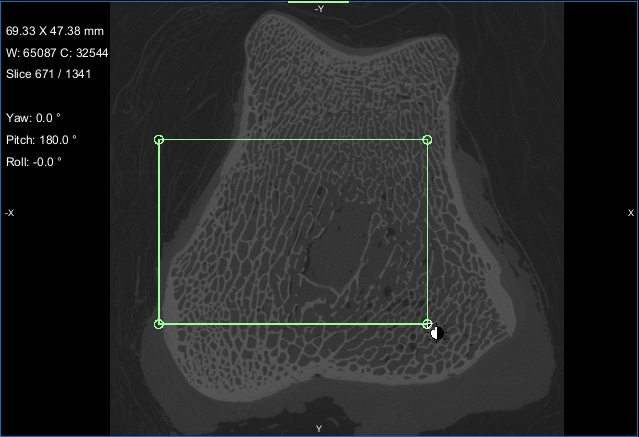The image size is (639, 437).
Task: Click the top-right ROI corner handle
Action: (428, 140)
